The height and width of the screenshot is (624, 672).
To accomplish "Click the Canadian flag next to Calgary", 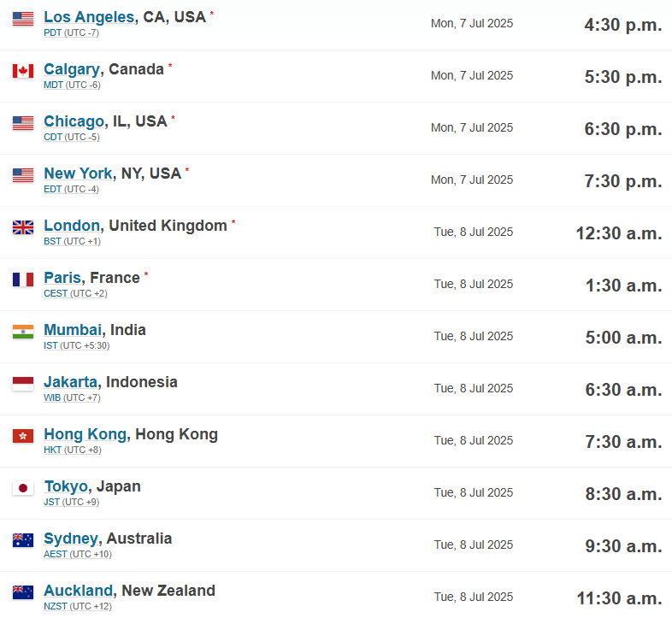I will pyautogui.click(x=23, y=71).
